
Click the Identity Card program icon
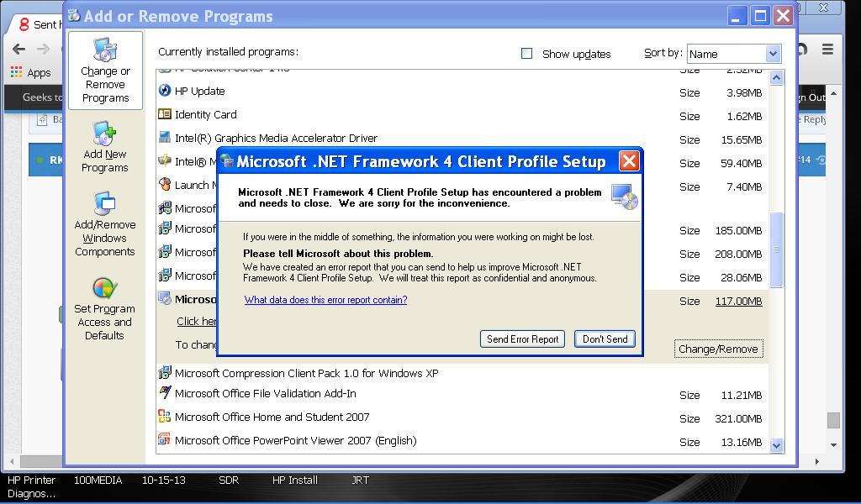pos(165,114)
